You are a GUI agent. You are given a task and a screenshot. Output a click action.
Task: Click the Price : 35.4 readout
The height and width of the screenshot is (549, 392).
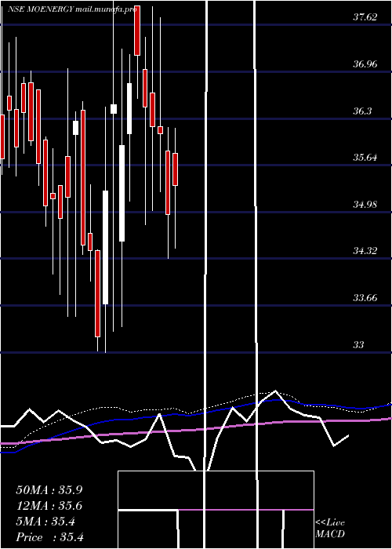click(49, 537)
